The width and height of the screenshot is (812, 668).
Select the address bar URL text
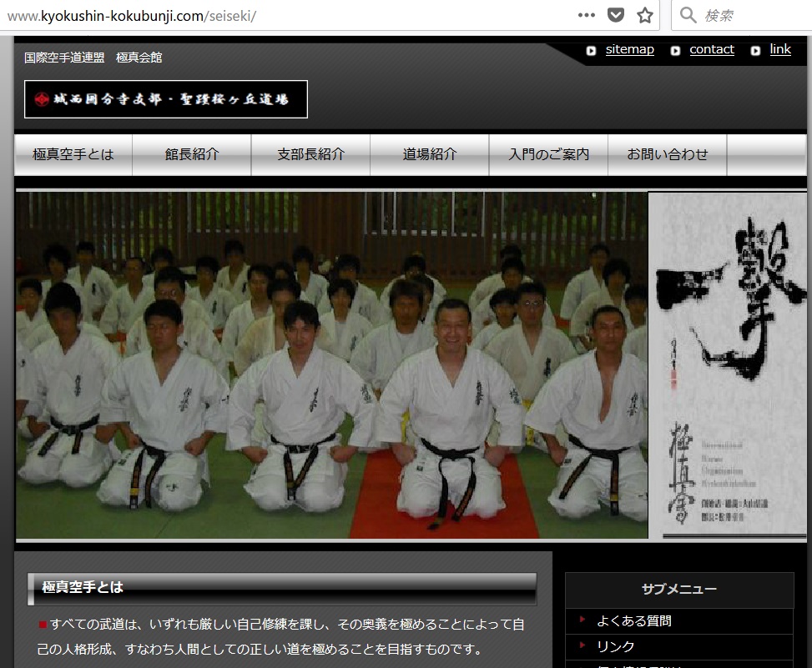click(132, 16)
